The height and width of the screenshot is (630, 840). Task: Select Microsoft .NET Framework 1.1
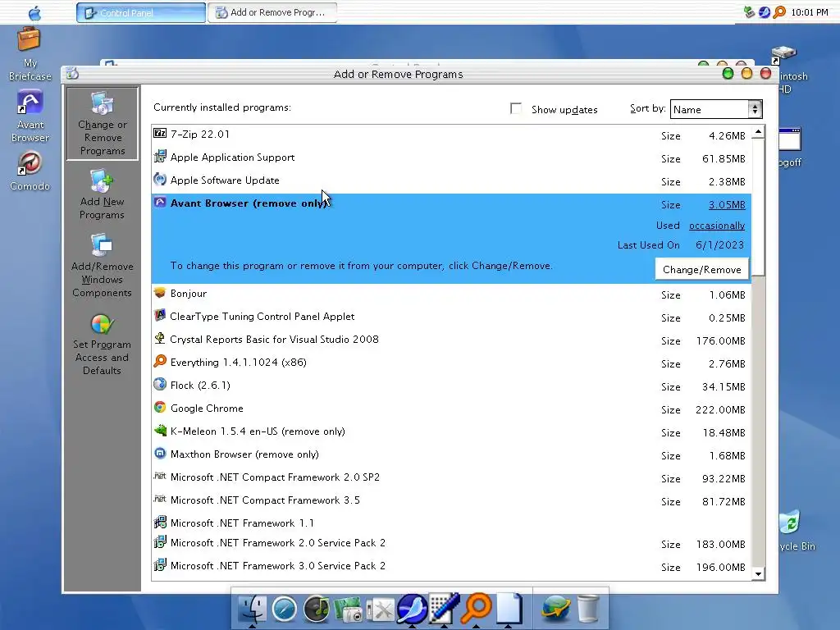451,523
